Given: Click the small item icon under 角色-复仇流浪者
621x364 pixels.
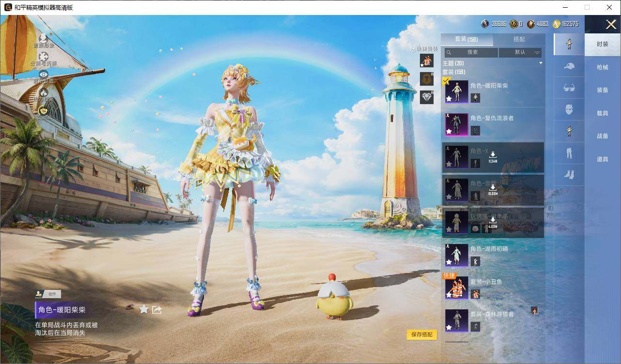Looking at the screenshot, I should [x=476, y=131].
